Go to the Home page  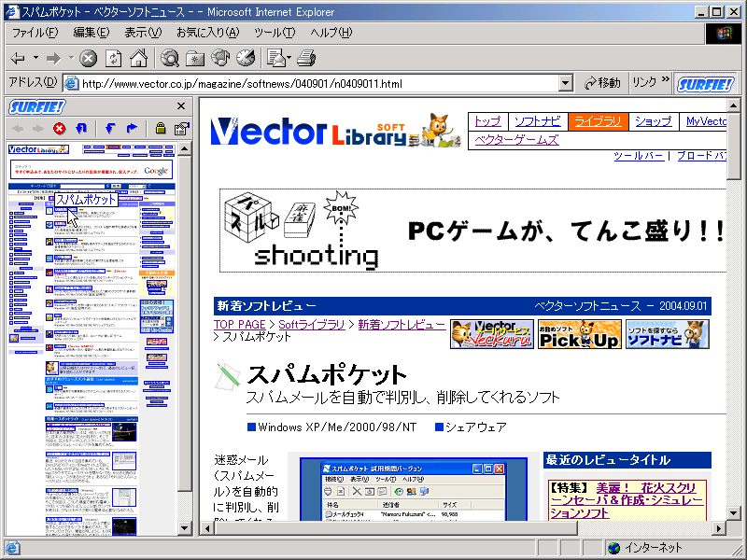[138, 59]
